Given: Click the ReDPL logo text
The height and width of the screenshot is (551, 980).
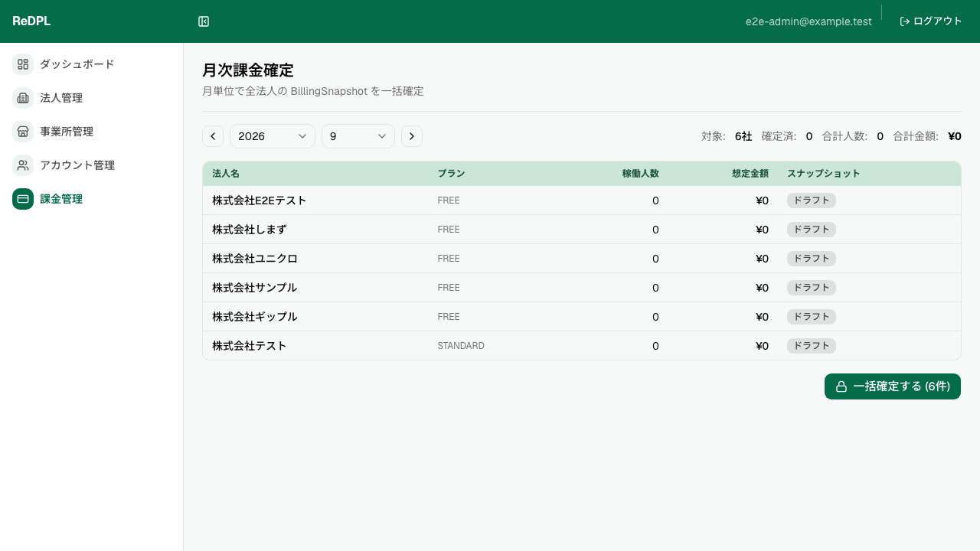Looking at the screenshot, I should (31, 21).
